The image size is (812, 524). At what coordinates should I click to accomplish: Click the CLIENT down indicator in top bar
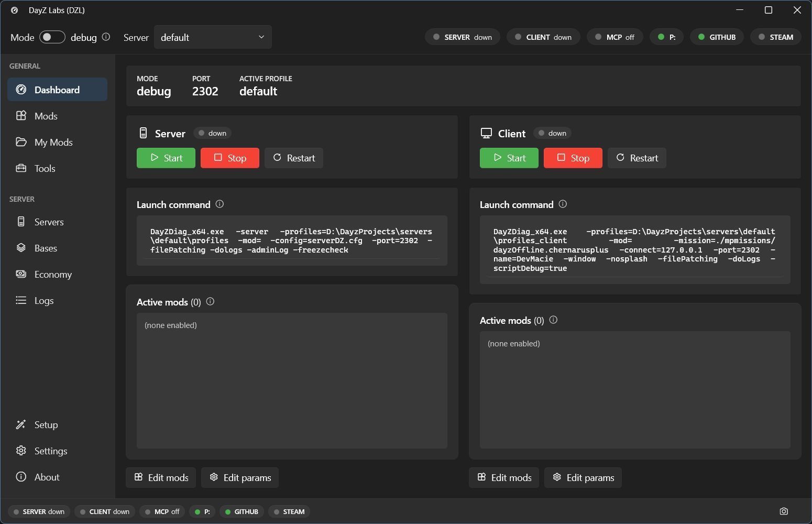pyautogui.click(x=543, y=37)
